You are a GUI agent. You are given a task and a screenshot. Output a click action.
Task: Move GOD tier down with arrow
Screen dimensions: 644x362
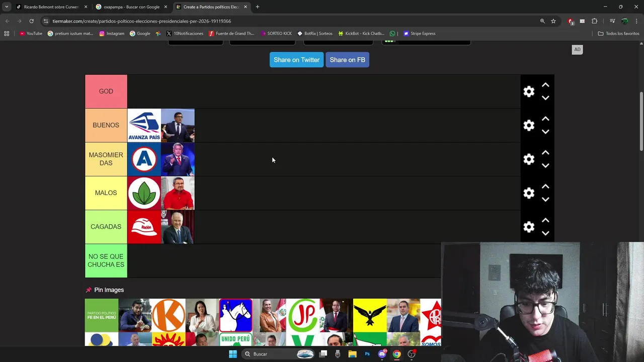coord(545,98)
